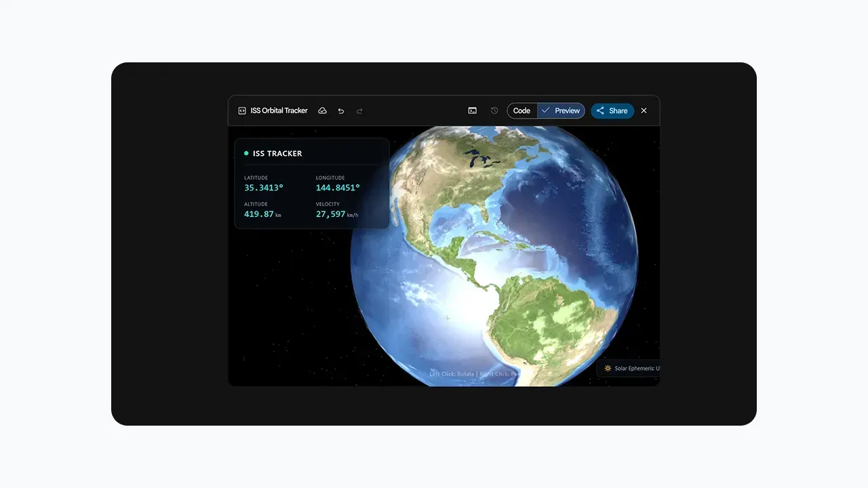Click the "Left Click: Rotate" hint text
The width and height of the screenshot is (868, 488).
point(452,373)
